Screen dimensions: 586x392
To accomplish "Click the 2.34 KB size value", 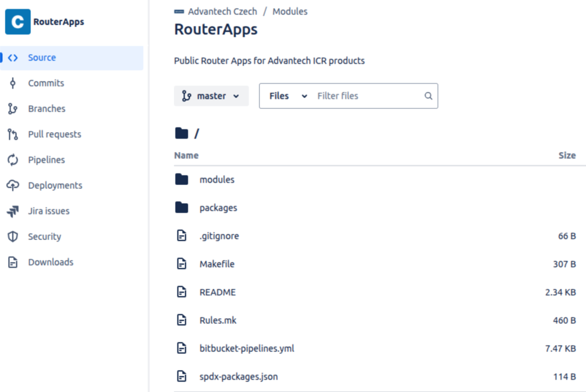I will coord(560,292).
